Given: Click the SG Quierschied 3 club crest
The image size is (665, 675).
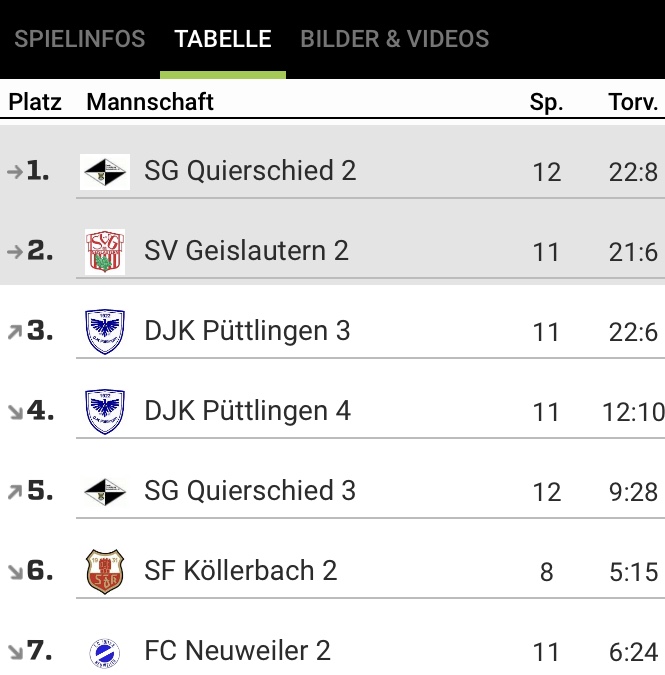Looking at the screenshot, I should (105, 491).
